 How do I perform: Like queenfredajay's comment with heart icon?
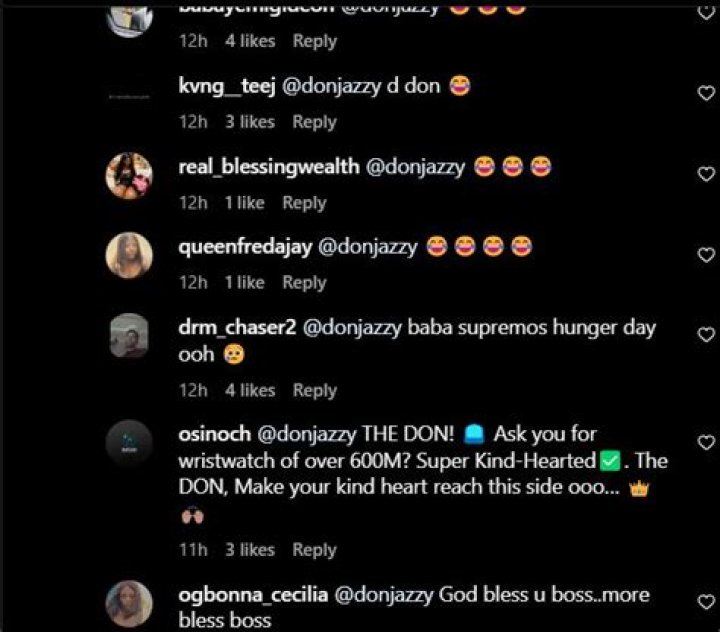(x=706, y=253)
